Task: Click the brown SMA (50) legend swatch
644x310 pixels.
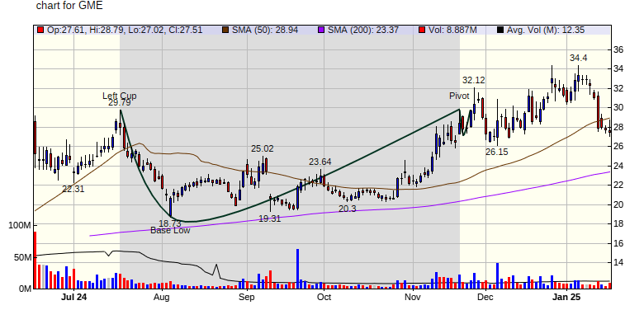Action: click(225, 30)
